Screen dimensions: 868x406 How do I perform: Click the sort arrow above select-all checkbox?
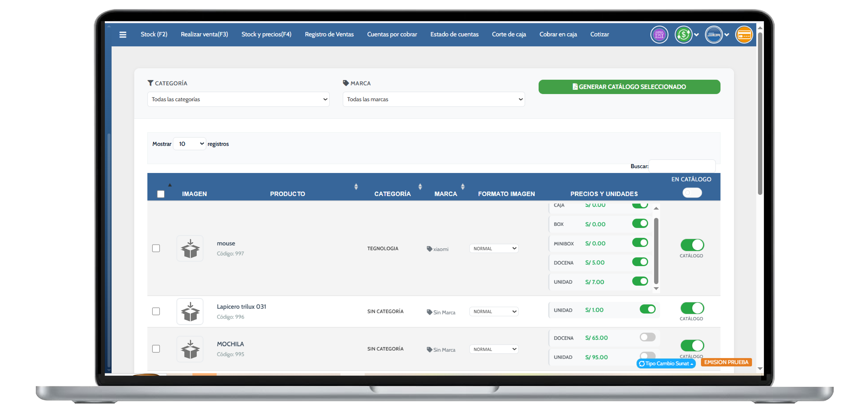(170, 185)
